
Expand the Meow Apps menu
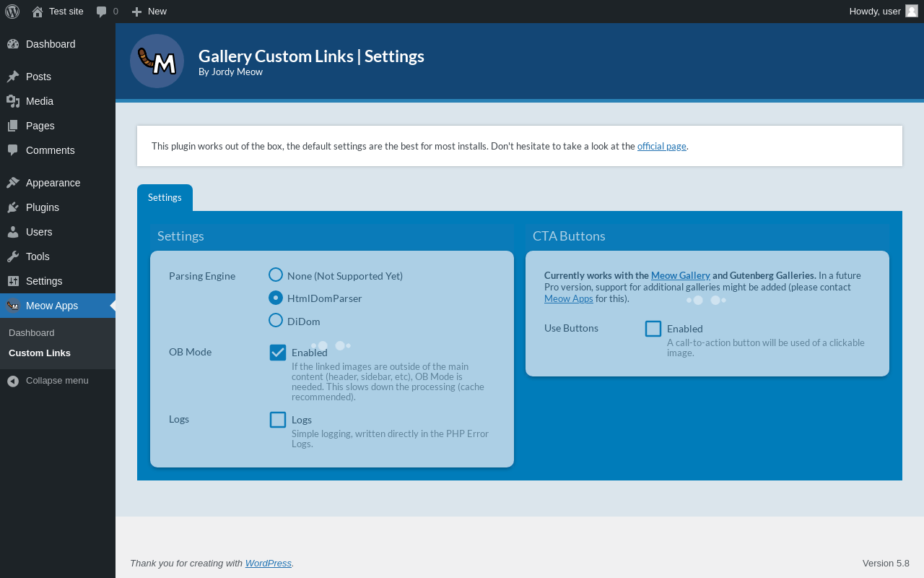point(52,306)
